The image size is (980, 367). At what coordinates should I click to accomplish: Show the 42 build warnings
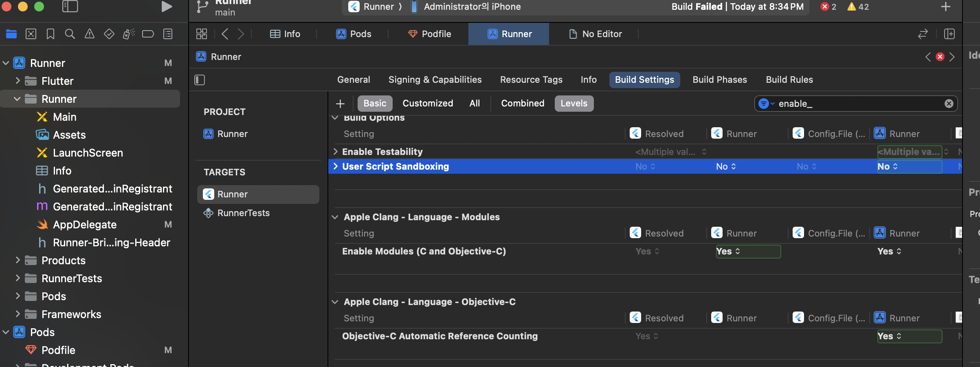858,7
